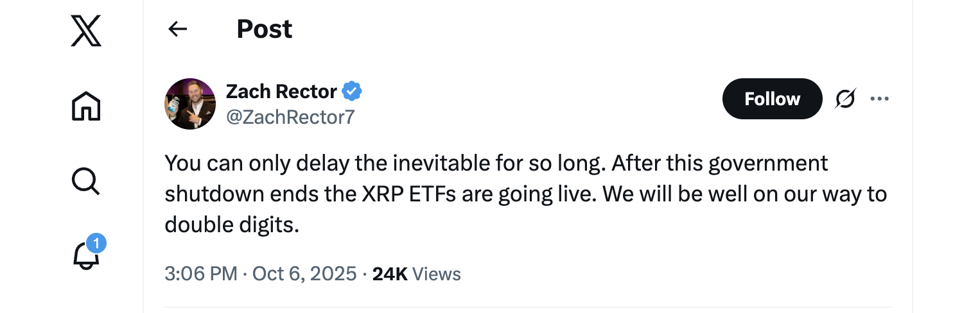Open the @ZachRector7 handle link
This screenshot has height=313, width=980.
click(x=290, y=117)
